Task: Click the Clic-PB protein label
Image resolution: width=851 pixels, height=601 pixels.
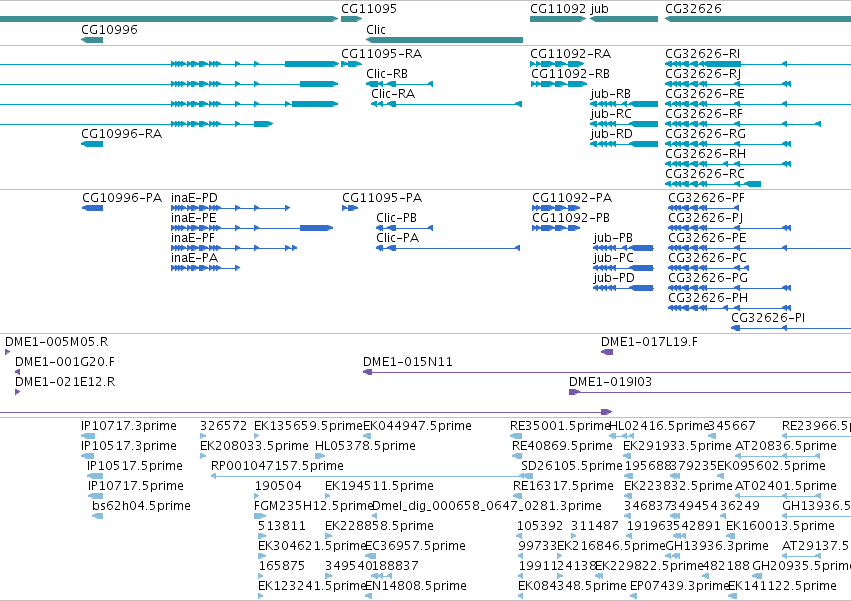Action: pyautogui.click(x=396, y=218)
